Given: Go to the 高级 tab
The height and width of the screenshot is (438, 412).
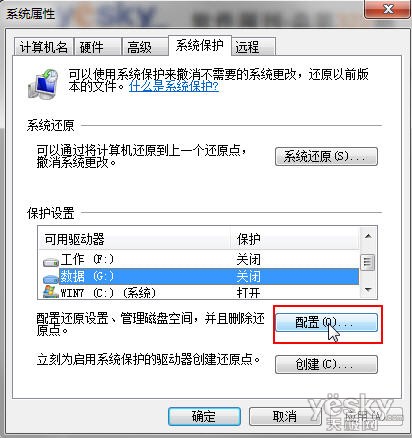Looking at the screenshot, I should [x=145, y=47].
